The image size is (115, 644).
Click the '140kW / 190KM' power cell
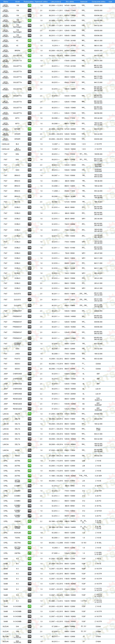click(x=70, y=434)
